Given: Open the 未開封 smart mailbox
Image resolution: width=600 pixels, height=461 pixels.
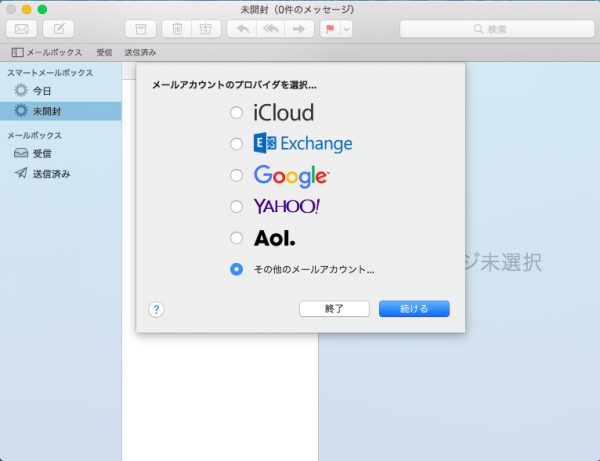Looking at the screenshot, I should tap(61, 111).
